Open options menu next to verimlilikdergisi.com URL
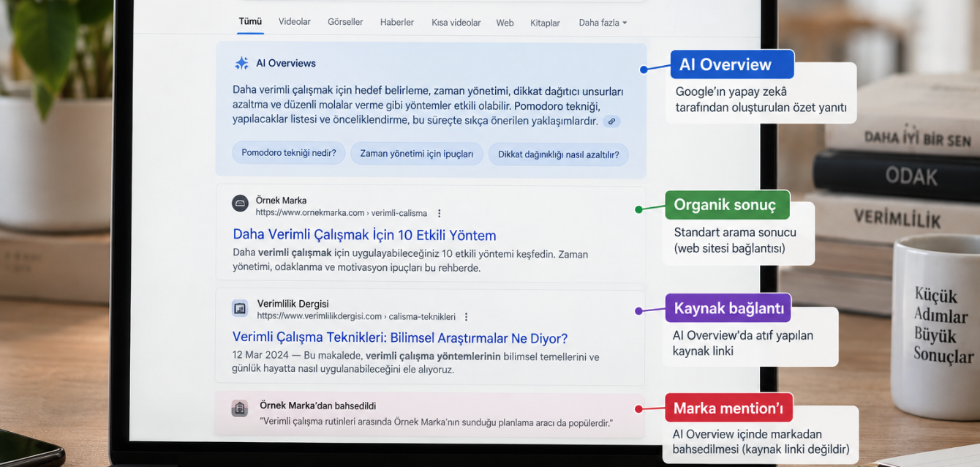Image resolution: width=980 pixels, height=467 pixels. [466, 317]
